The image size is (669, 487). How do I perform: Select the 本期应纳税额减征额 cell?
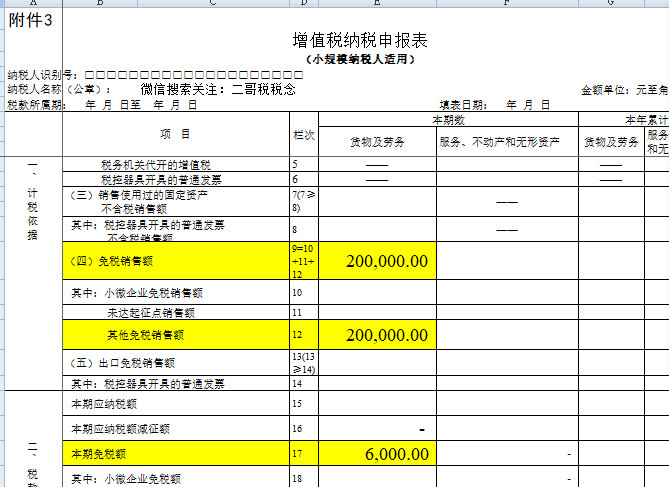pos(176,429)
